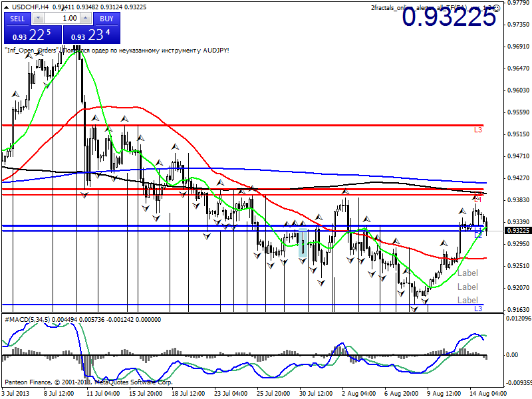Click the 0.97350 price axis value
Viewport: 532px width, 399px height.
[x=518, y=25]
